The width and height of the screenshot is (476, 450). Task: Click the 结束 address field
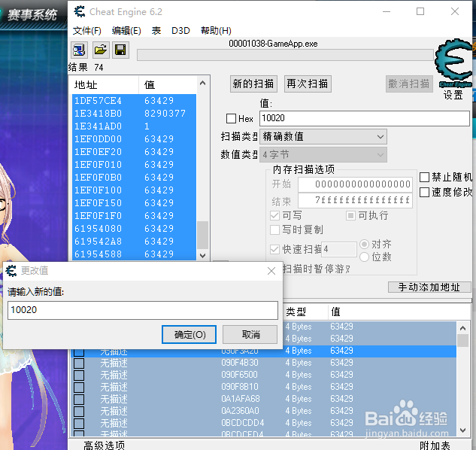[355, 200]
